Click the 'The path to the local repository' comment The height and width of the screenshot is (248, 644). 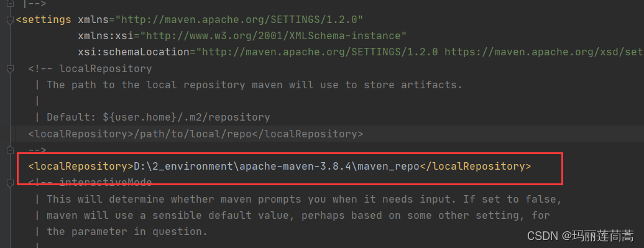[x=254, y=85]
